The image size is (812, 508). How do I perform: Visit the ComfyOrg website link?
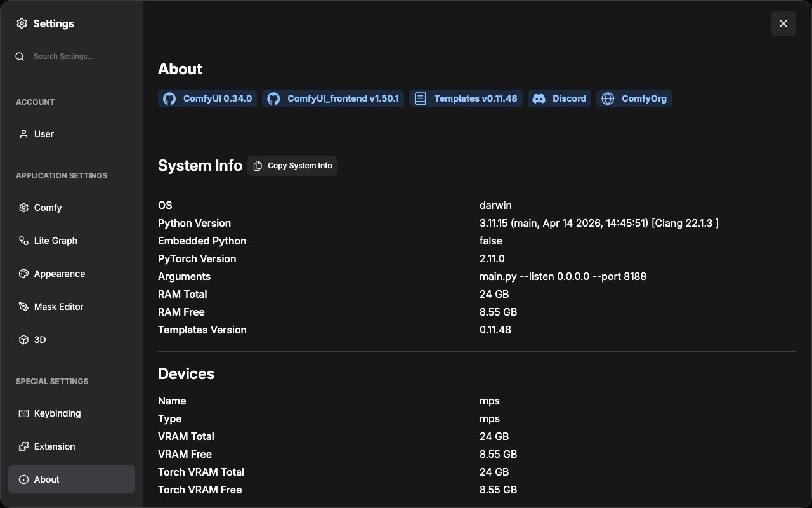click(634, 98)
